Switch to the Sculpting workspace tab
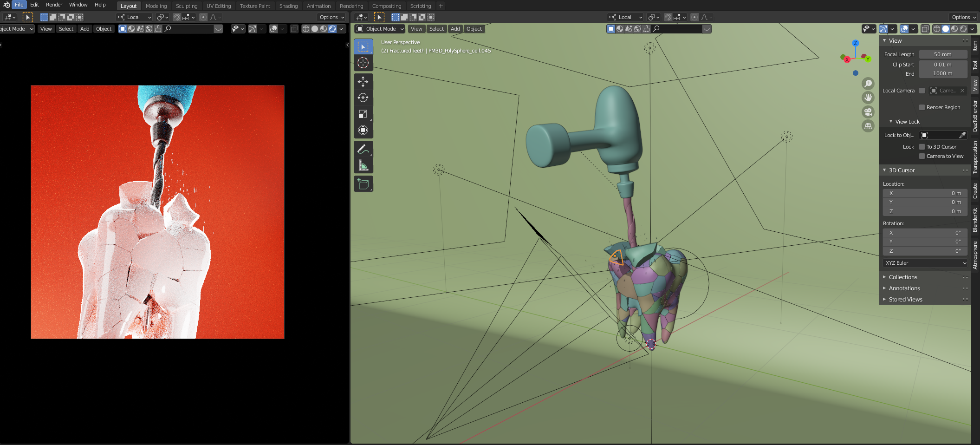The width and height of the screenshot is (980, 445). point(186,6)
